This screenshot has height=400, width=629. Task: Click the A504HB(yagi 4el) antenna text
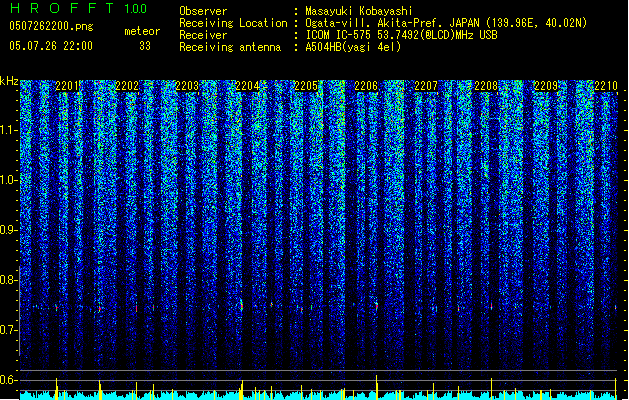(353, 47)
